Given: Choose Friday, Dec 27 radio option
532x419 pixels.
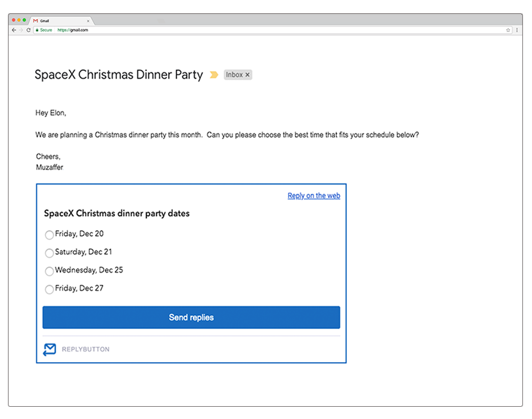Looking at the screenshot, I should pos(49,289).
